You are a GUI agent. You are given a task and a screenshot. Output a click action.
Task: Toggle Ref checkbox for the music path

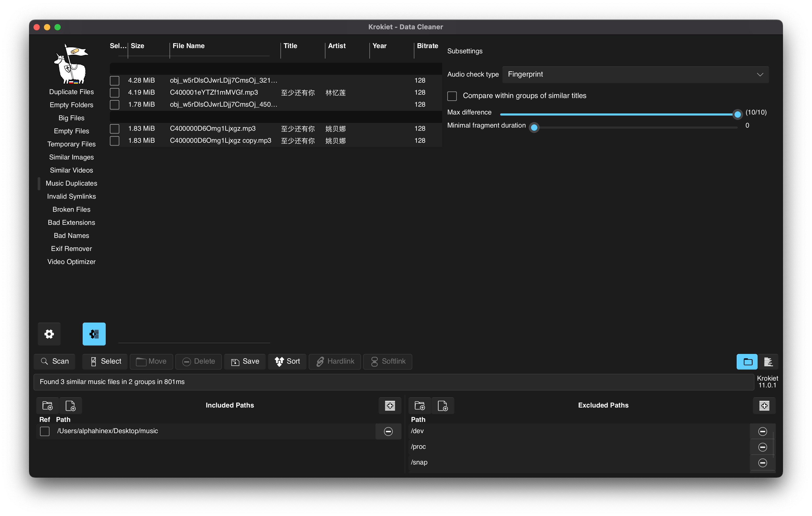(x=45, y=431)
